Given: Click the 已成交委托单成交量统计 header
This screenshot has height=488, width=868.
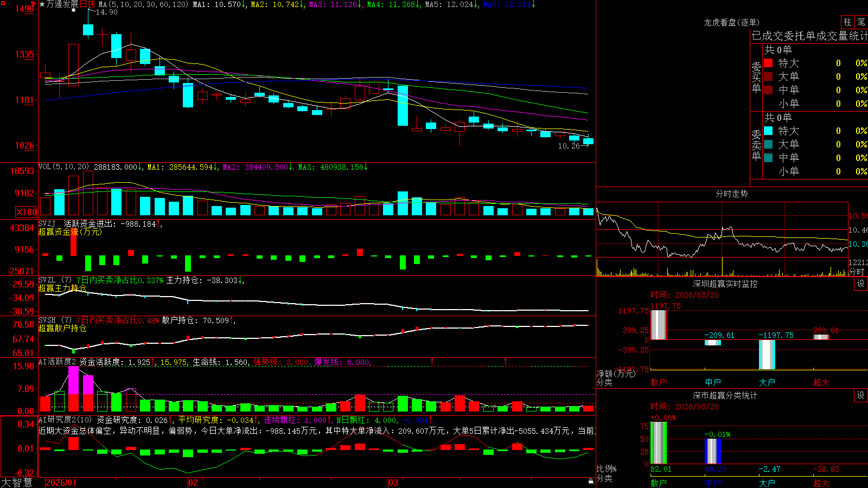Looking at the screenshot, I should pyautogui.click(x=809, y=36).
